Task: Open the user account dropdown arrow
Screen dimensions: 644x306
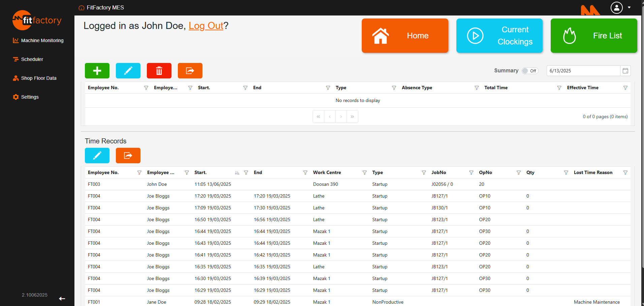Action: coord(629,7)
